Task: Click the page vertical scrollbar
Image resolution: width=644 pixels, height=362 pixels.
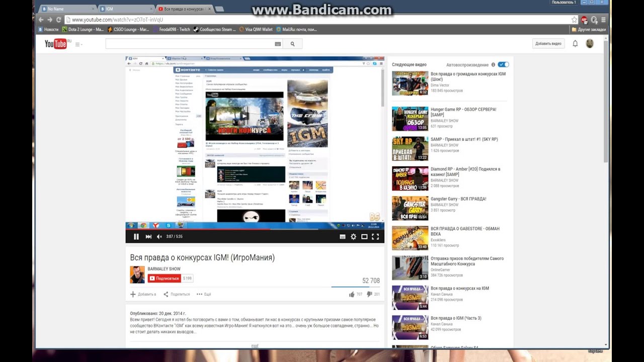Action: coord(606,101)
